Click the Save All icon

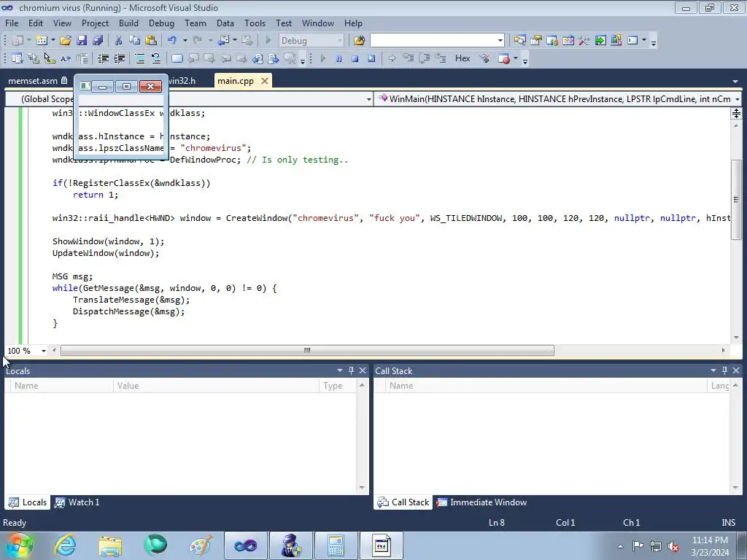click(x=98, y=41)
